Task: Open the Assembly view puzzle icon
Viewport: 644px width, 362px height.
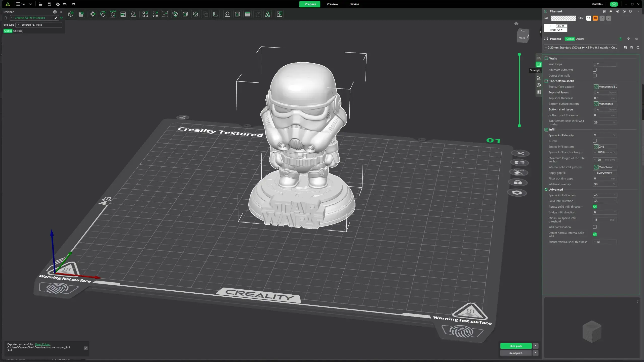Action: 279,14
